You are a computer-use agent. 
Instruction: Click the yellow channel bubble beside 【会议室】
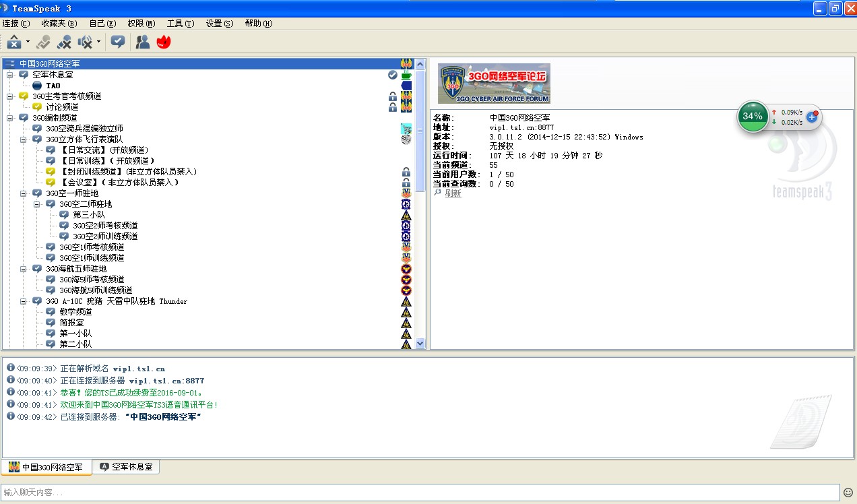coord(51,183)
